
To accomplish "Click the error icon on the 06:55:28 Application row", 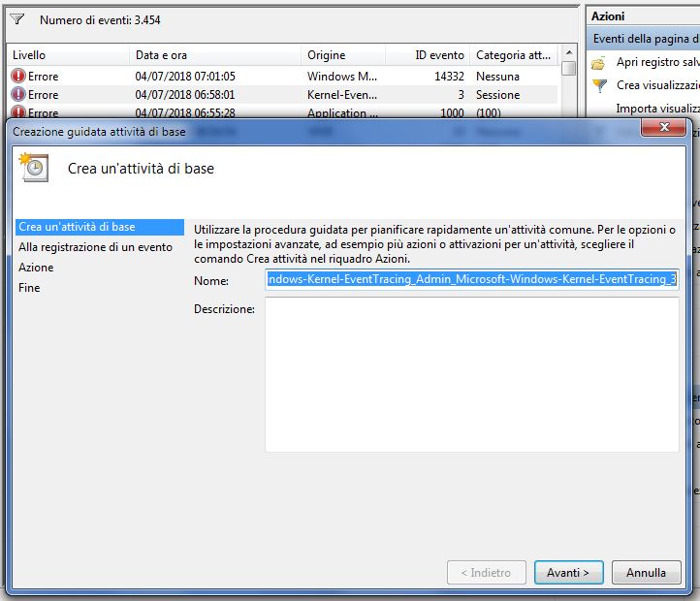I will pyautogui.click(x=18, y=113).
